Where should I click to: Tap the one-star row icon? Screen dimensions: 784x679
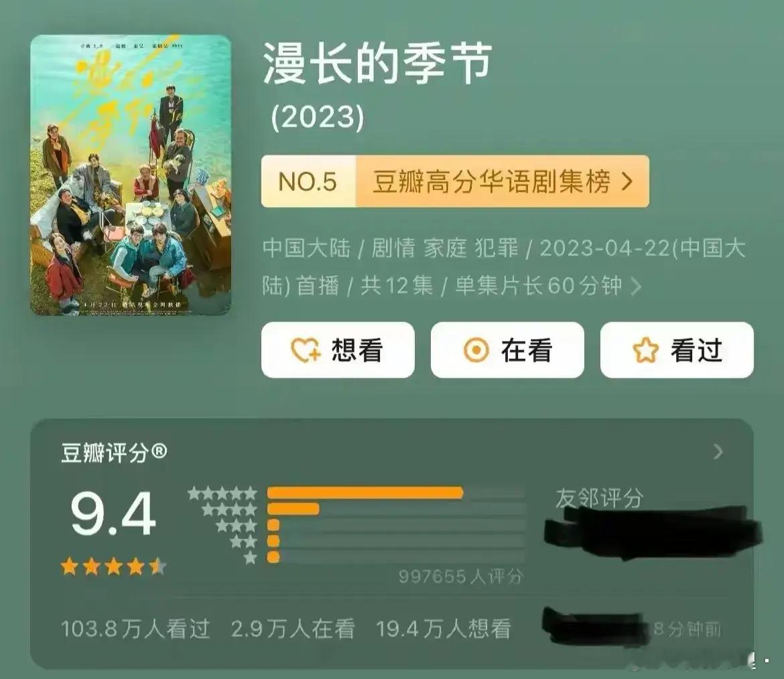(251, 558)
